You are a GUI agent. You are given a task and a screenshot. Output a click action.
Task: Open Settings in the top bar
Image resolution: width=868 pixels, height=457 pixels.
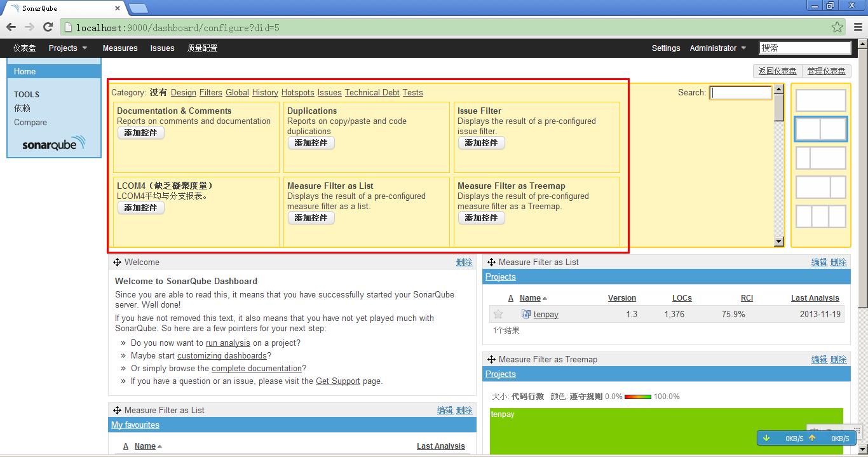666,48
